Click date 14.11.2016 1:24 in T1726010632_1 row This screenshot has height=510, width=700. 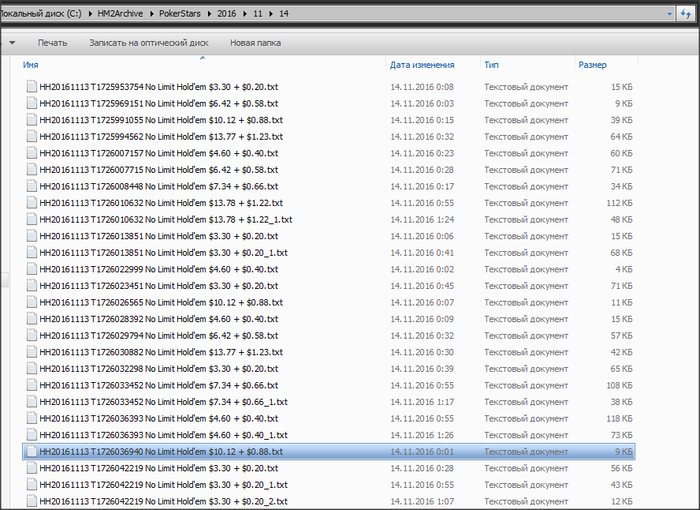coord(422,219)
